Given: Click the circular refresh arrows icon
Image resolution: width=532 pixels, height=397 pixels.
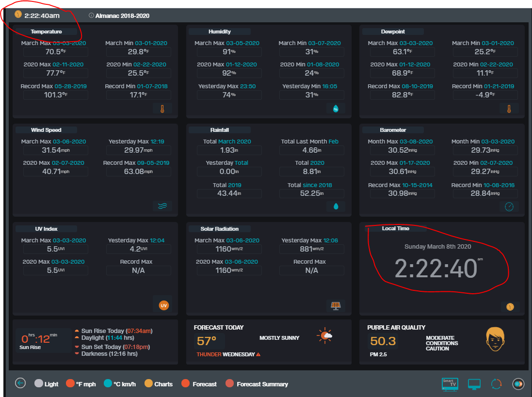Looking at the screenshot, I should point(496,384).
